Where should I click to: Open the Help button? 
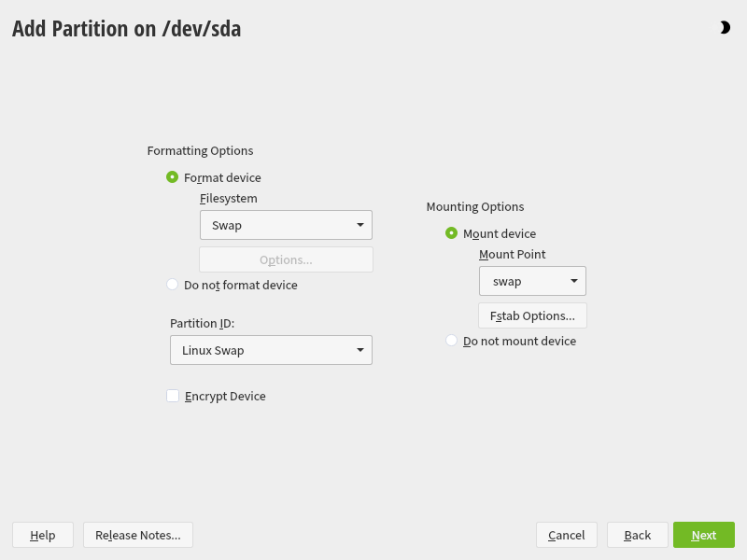[43, 535]
